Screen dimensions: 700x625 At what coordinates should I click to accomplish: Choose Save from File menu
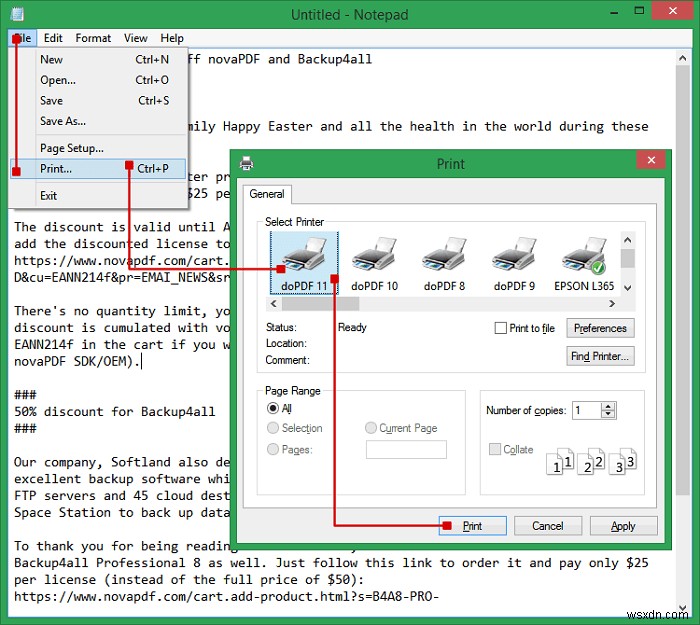98,100
